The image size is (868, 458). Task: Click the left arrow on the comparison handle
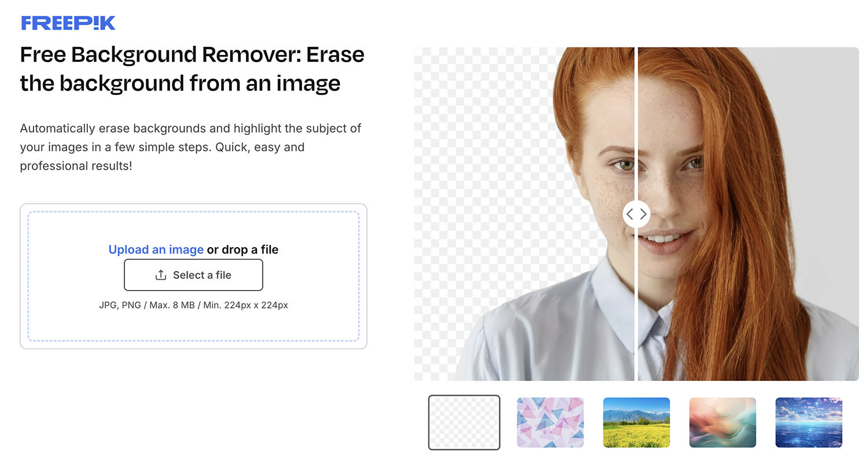point(630,214)
